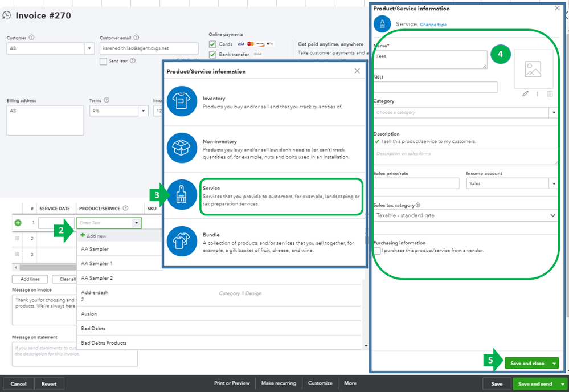
Task: Click the Cancel button
Action: pos(18,383)
